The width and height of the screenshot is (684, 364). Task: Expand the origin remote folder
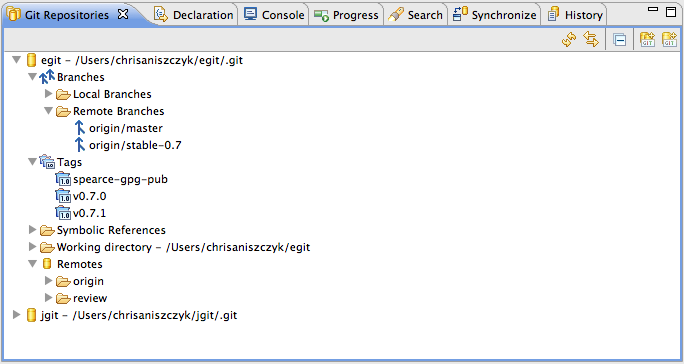(x=49, y=281)
